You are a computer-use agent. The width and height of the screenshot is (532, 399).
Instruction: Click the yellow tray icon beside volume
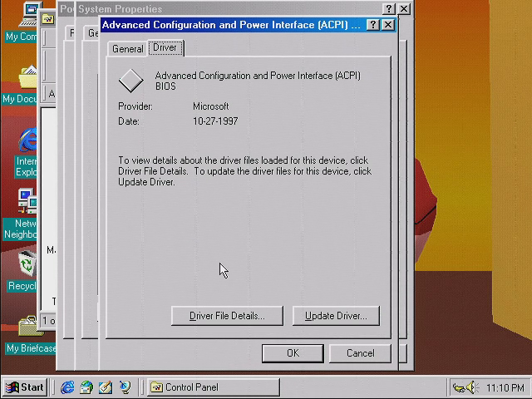459,387
